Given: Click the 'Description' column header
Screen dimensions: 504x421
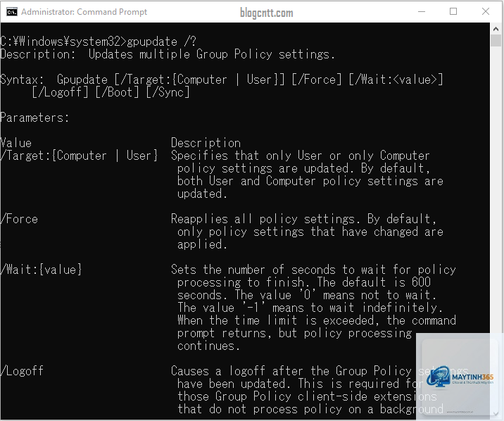Looking at the screenshot, I should [206, 143].
